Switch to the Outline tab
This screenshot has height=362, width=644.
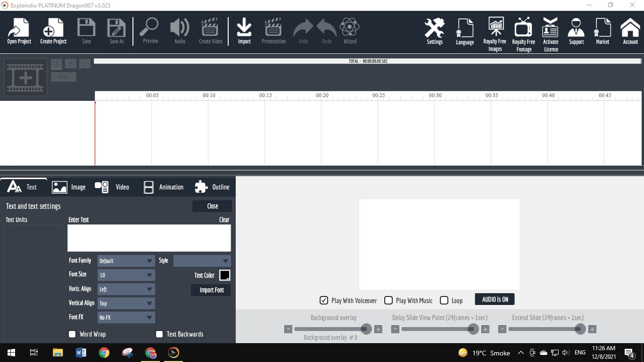[212, 187]
